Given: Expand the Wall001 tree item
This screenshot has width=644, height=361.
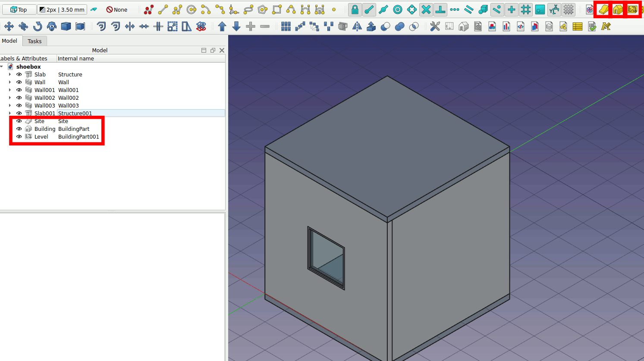Looking at the screenshot, I should coord(10,90).
